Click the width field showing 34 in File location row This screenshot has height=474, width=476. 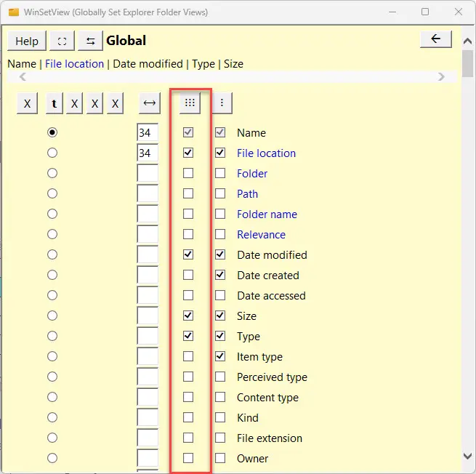pyautogui.click(x=148, y=153)
